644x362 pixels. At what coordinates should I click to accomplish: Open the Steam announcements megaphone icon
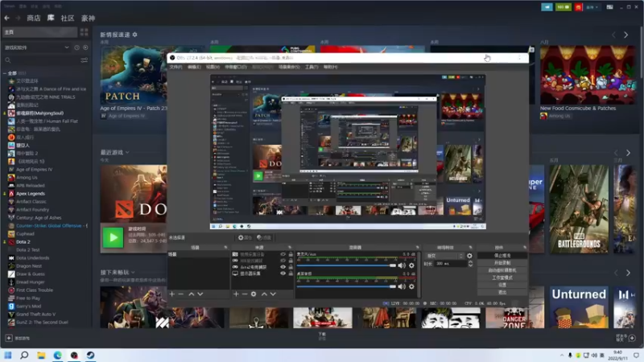pos(547,7)
